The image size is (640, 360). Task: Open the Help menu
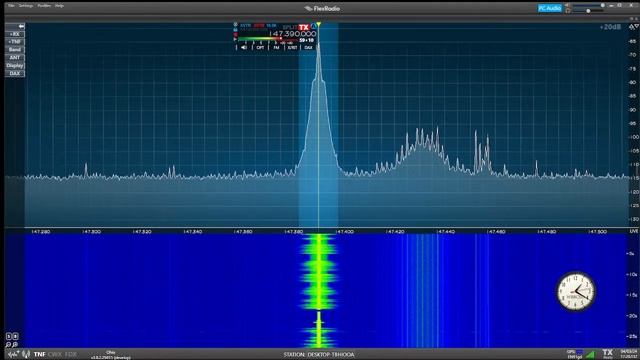[x=60, y=6]
